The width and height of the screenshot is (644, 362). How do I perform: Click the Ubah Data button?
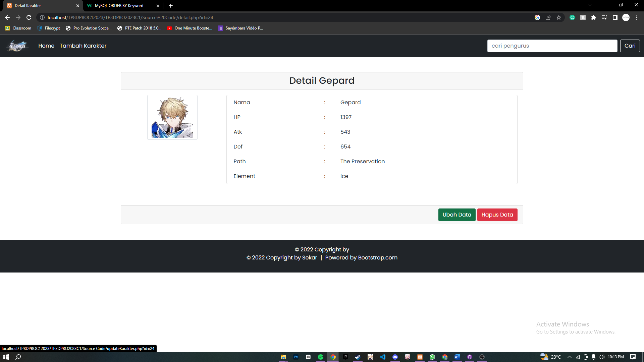pyautogui.click(x=457, y=215)
